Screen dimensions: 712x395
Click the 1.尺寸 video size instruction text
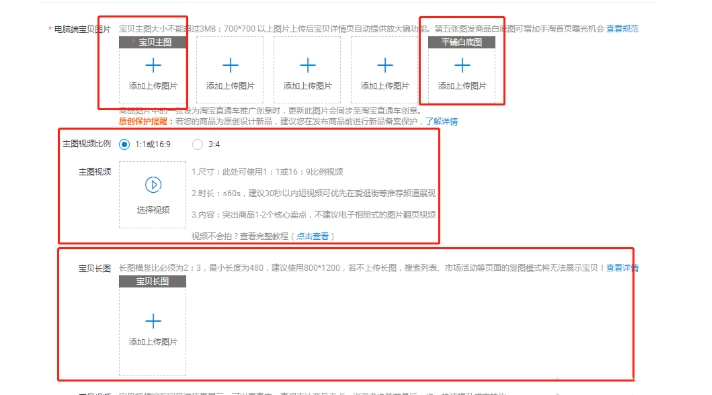[x=267, y=172]
